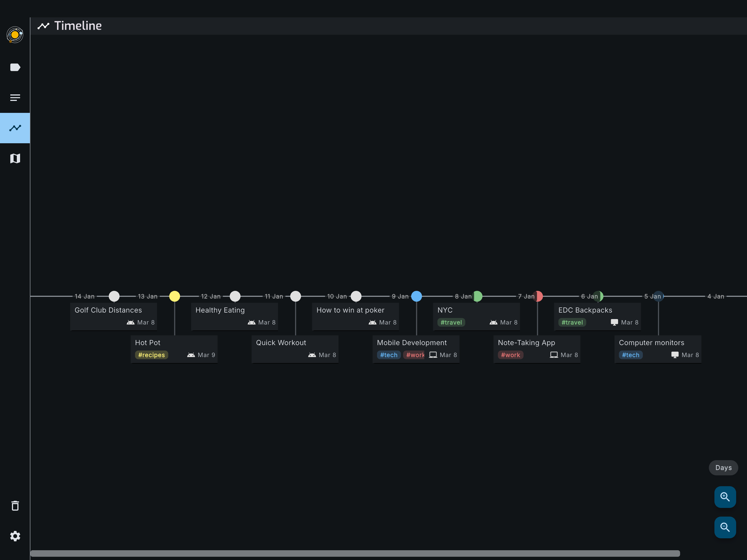Open the Healthy Eating note card
The image size is (747, 560).
235,317
